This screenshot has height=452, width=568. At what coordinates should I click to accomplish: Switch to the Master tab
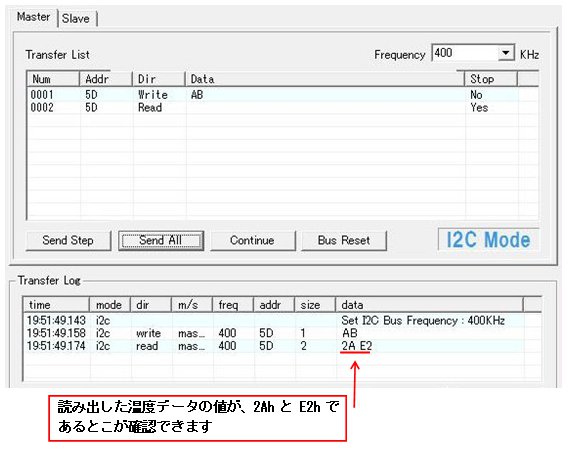pos(33,17)
